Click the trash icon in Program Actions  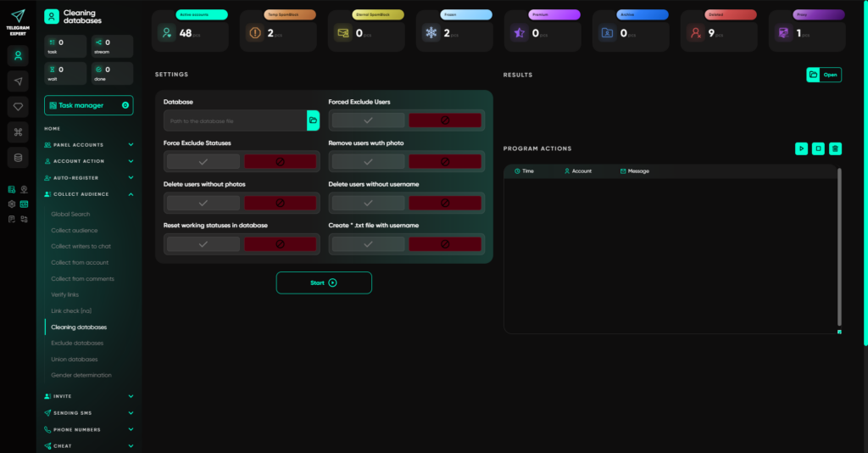[835, 148]
